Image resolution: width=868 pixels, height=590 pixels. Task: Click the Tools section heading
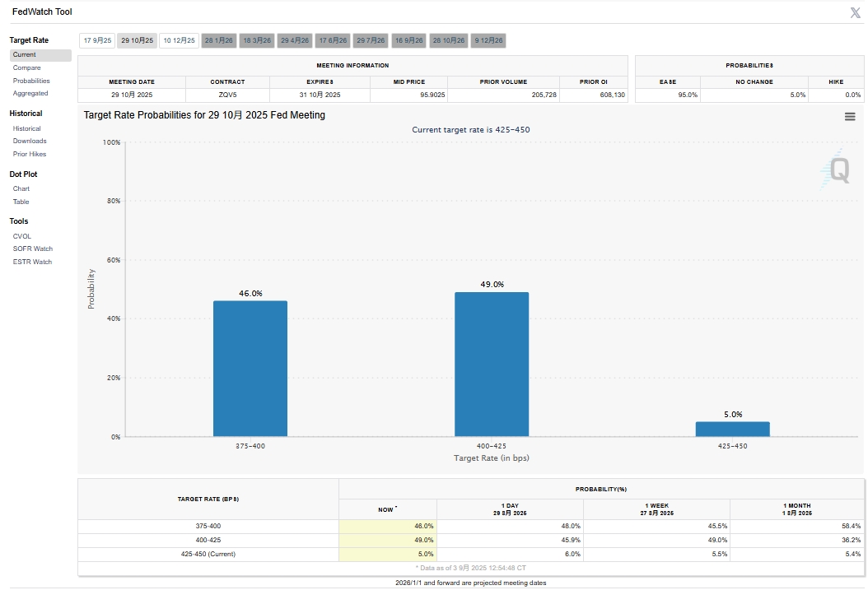click(x=19, y=221)
